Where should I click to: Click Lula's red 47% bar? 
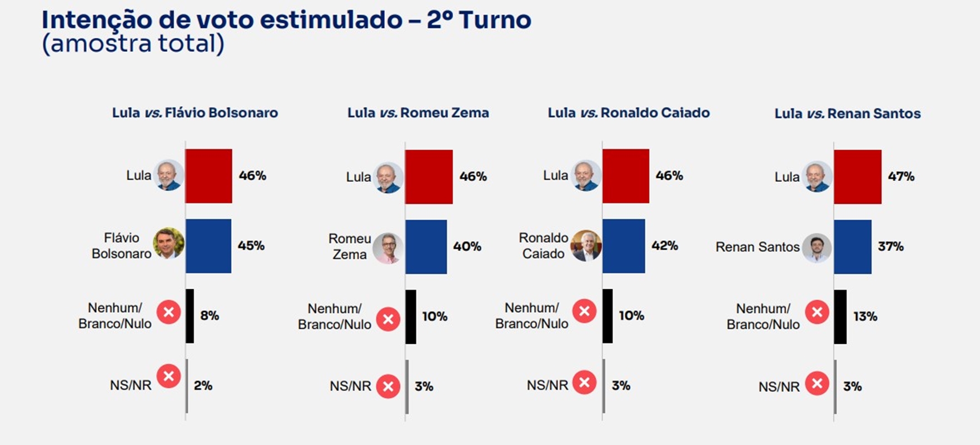(858, 177)
